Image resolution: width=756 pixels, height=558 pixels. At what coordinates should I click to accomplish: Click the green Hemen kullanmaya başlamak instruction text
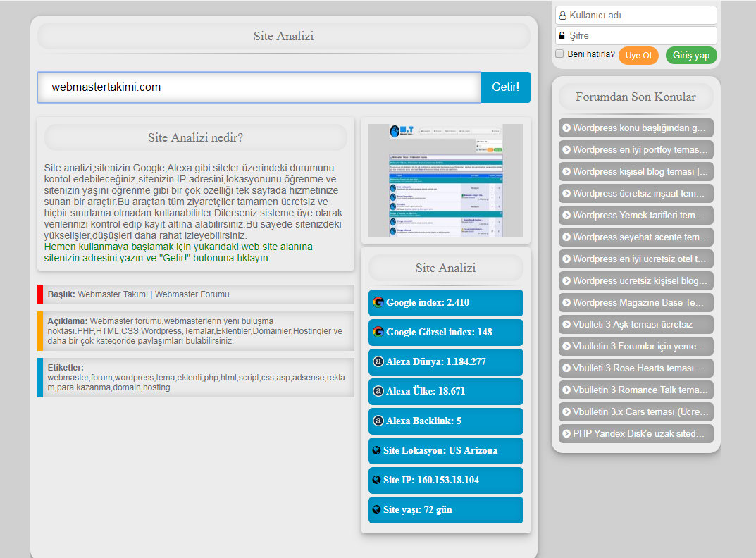click(x=178, y=252)
